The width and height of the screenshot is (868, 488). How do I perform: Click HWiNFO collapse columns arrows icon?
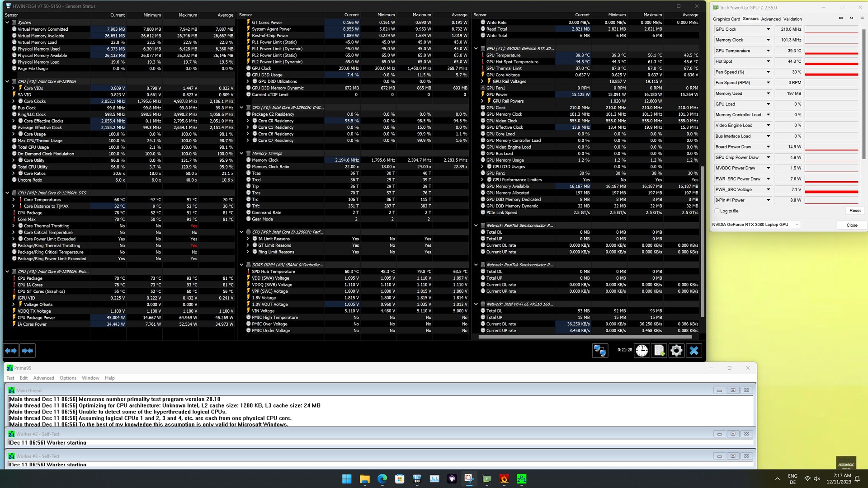28,351
